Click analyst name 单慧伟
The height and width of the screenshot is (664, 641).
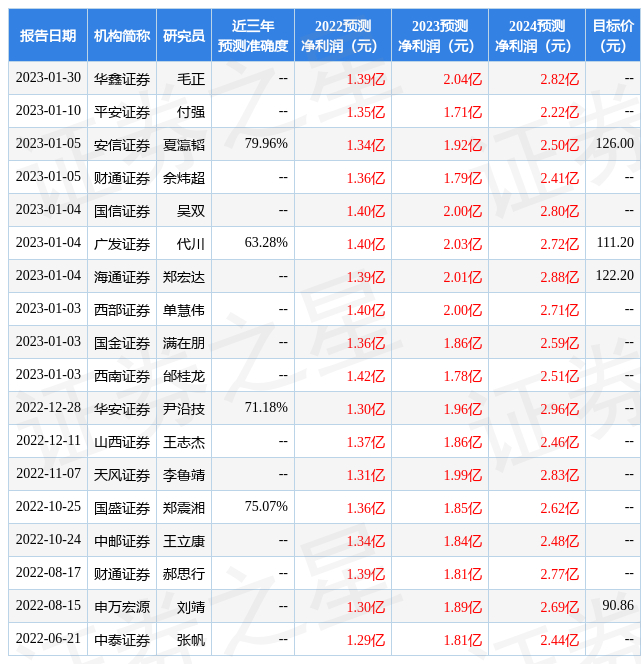184,310
